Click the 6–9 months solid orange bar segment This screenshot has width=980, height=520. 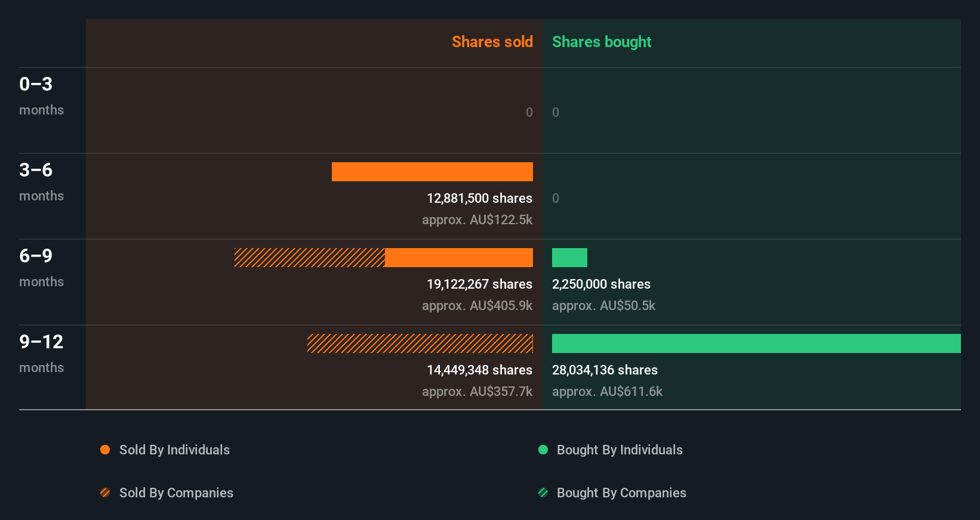[x=458, y=258]
